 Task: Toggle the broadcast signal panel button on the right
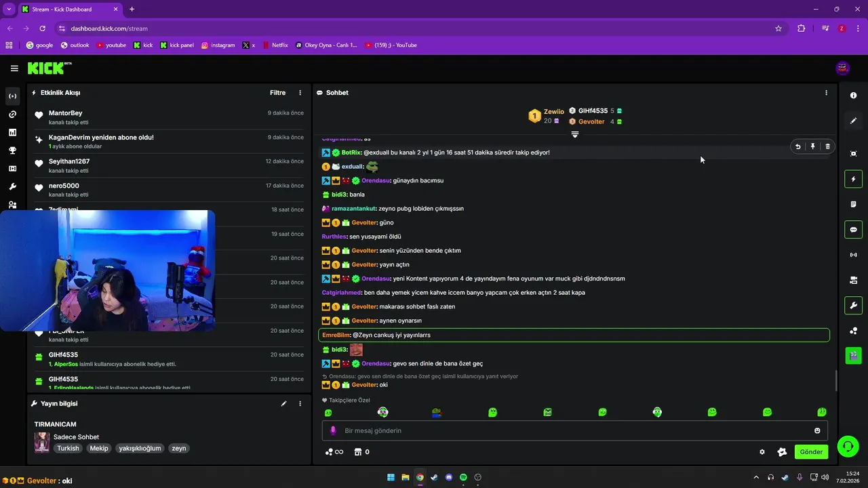point(854,255)
